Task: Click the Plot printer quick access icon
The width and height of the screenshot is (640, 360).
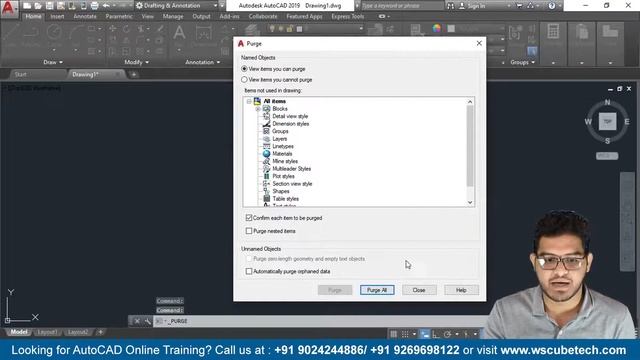Action: point(94,6)
